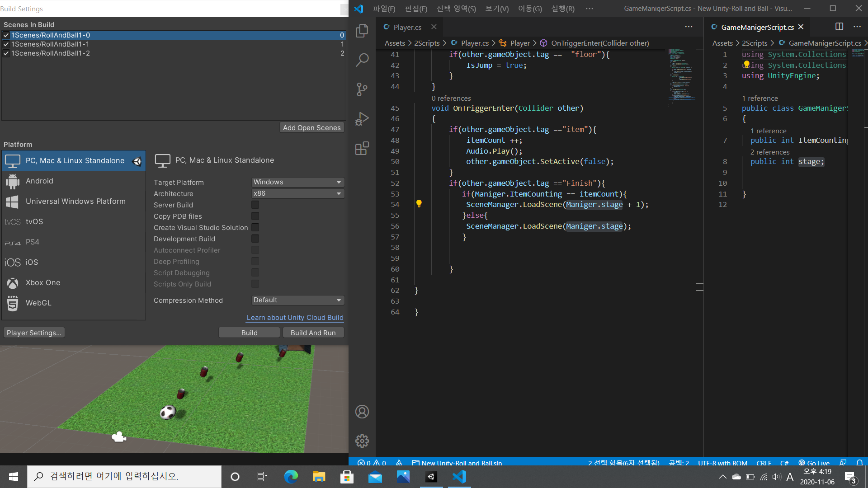Switch to the Player.cs editor tab
The width and height of the screenshot is (868, 488).
(407, 27)
